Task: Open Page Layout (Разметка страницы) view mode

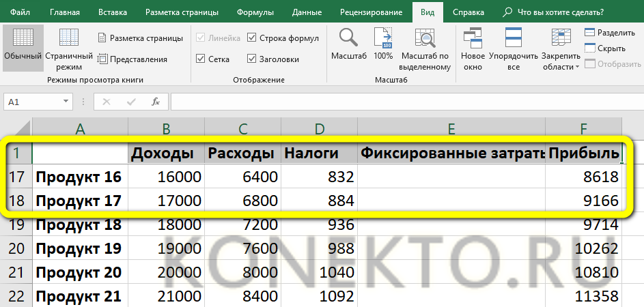Action: 140,38
